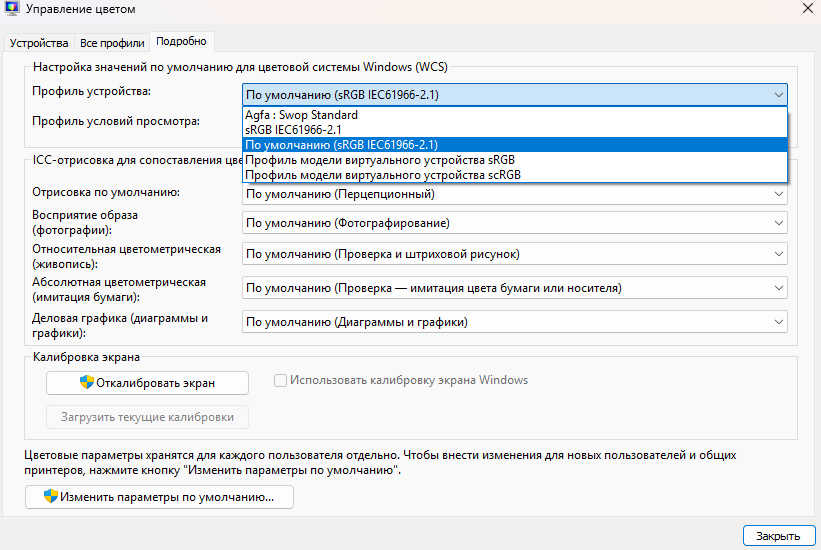
Task: Click the Закрыть button
Action: (779, 536)
